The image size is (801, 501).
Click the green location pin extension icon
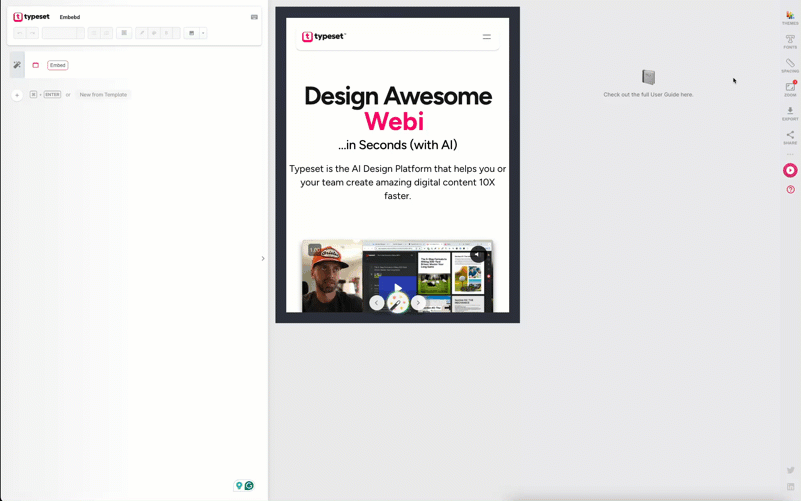(239, 486)
